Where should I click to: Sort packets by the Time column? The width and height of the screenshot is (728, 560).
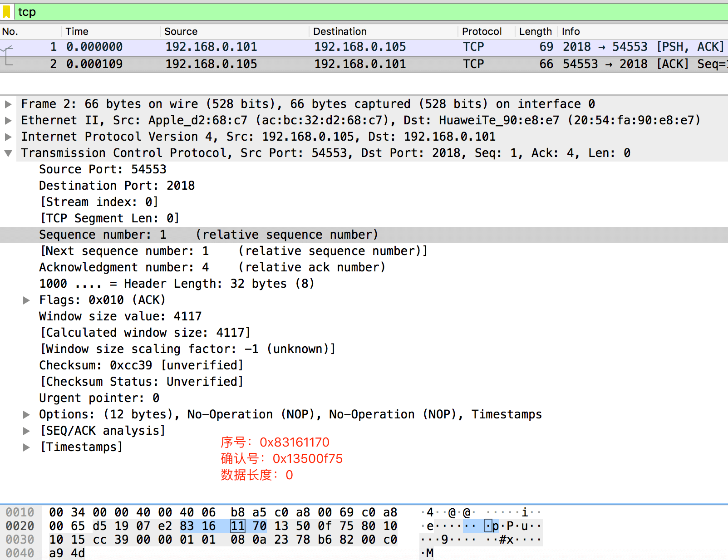point(77,31)
